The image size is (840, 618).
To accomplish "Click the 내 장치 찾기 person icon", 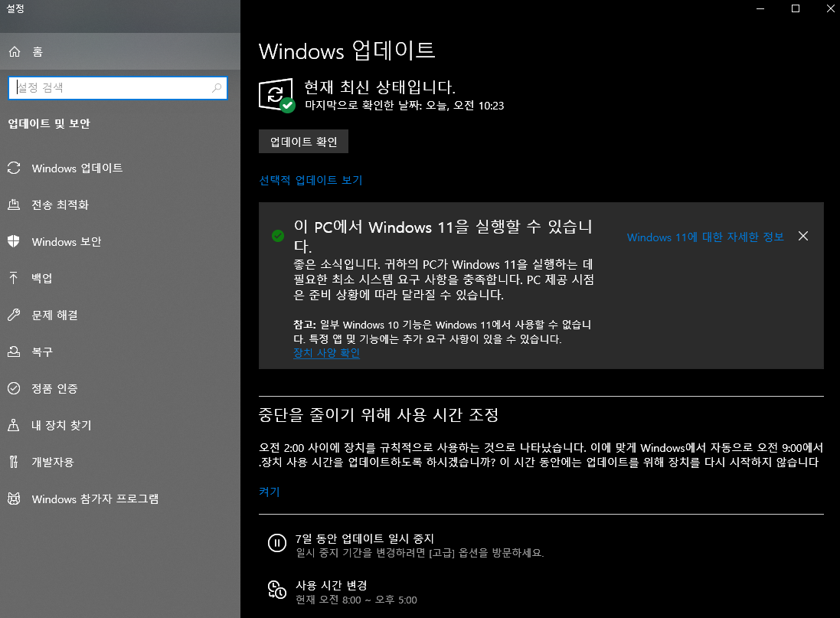I will pos(14,425).
